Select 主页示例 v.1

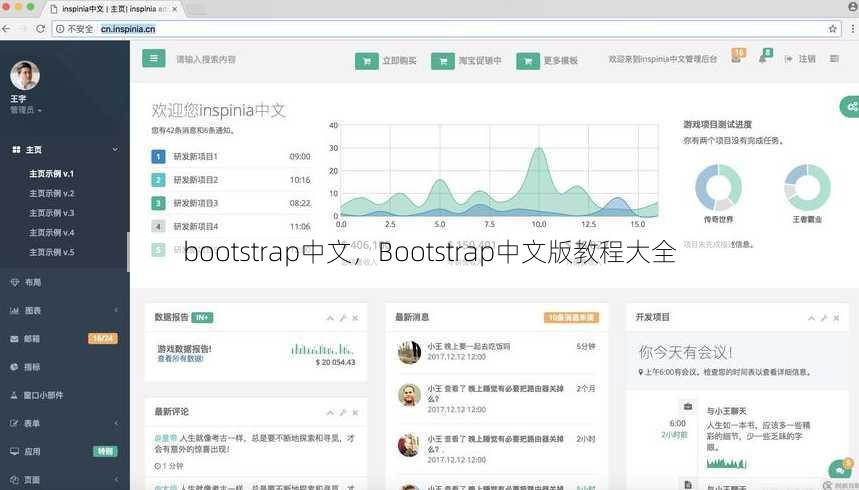coord(51,174)
